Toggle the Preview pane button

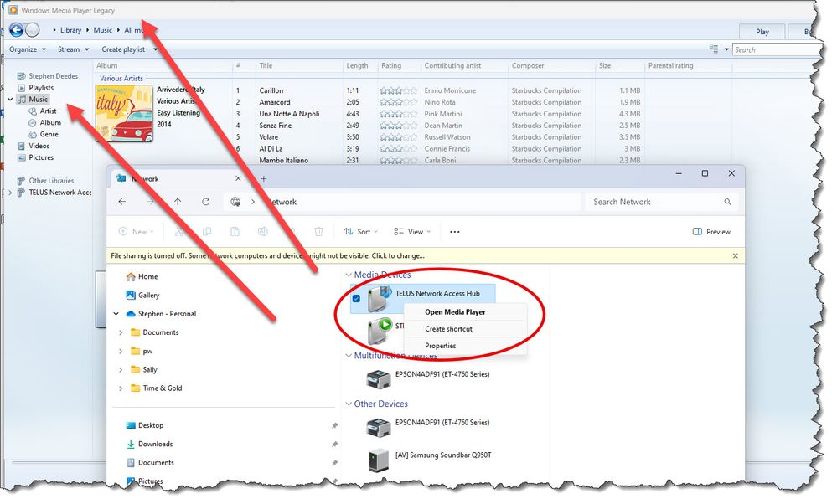[x=711, y=232]
